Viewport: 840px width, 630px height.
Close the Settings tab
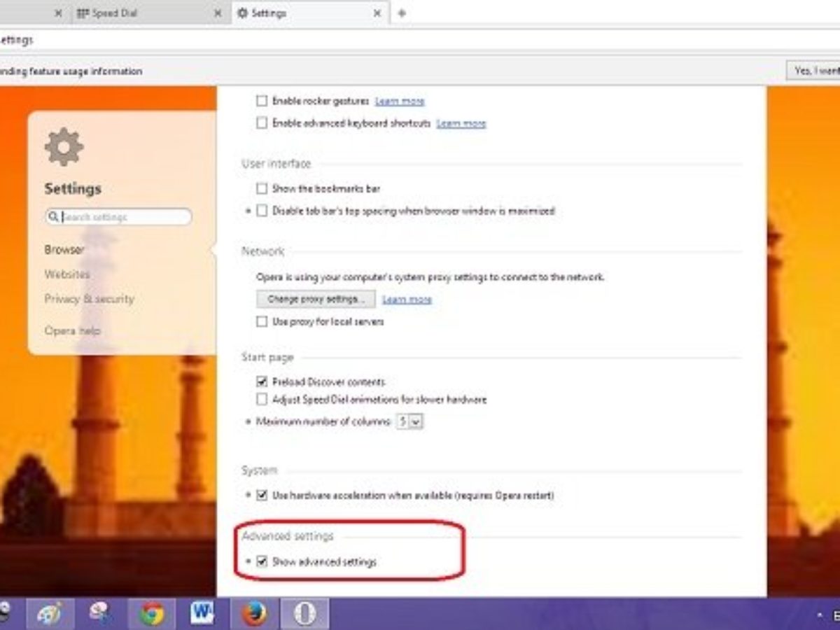point(378,13)
